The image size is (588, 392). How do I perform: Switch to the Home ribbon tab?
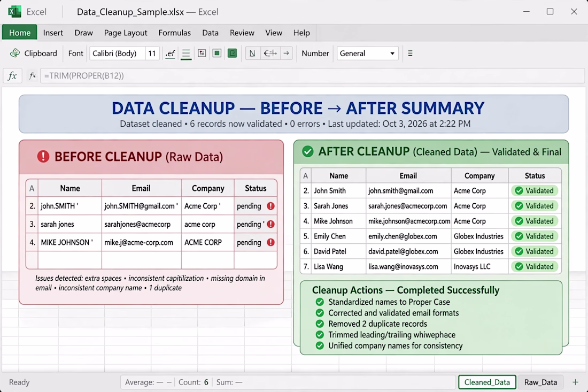click(19, 33)
